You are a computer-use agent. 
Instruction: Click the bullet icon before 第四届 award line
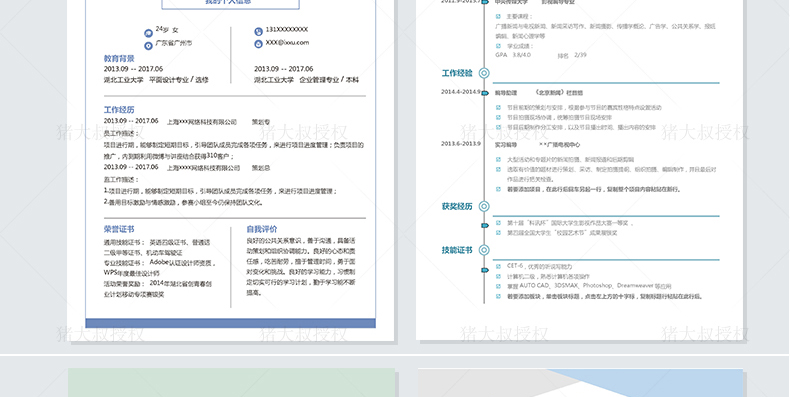click(x=498, y=233)
